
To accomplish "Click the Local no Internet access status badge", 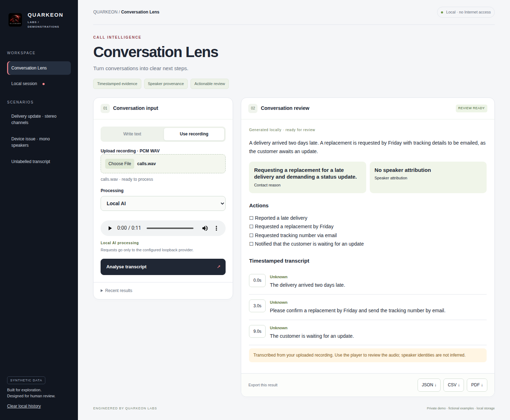I will pos(466,12).
